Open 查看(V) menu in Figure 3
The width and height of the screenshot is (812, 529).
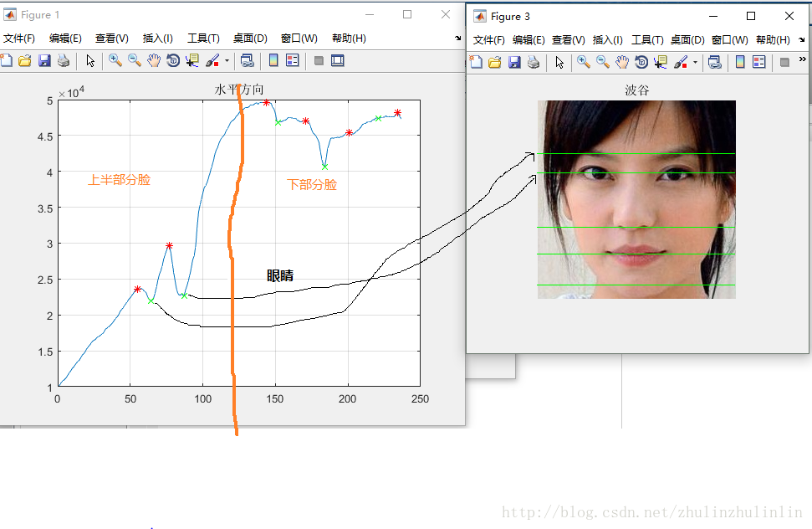[569, 40]
